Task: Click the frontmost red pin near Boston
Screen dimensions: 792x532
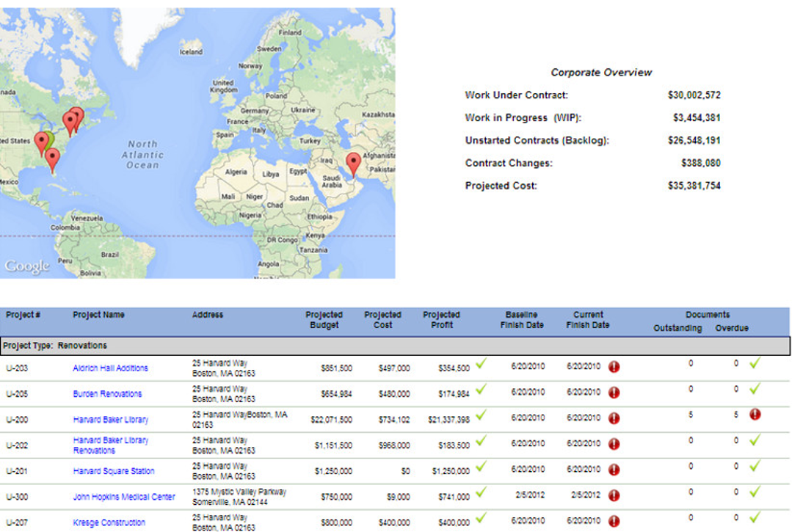Action: click(70, 124)
